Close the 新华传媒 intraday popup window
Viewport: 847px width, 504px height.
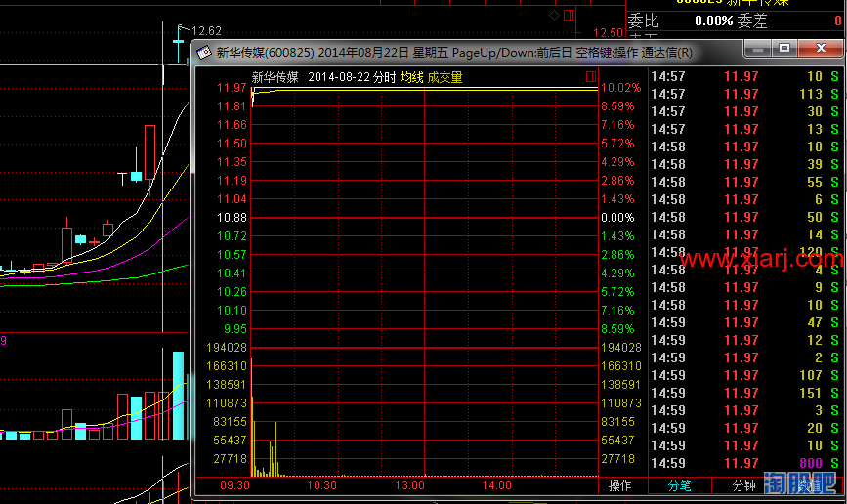point(821,49)
